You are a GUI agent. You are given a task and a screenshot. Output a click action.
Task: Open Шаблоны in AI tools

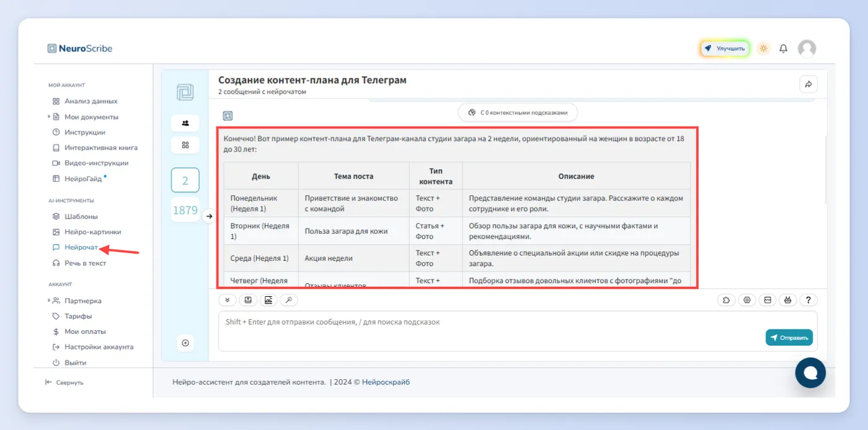81,216
